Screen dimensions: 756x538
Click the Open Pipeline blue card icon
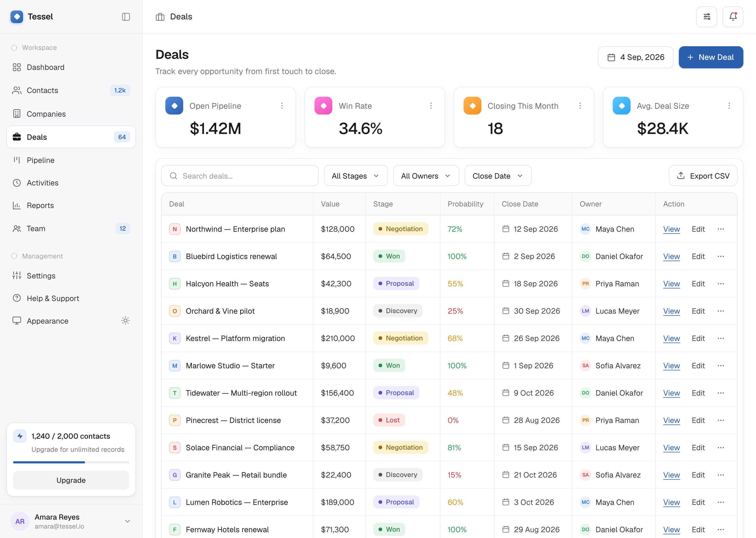click(174, 106)
